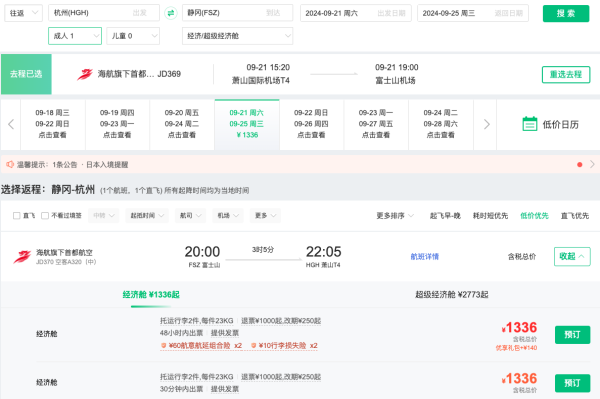Book 30分钟内出票 fare with 预订
The image size is (600, 399).
pos(572,383)
